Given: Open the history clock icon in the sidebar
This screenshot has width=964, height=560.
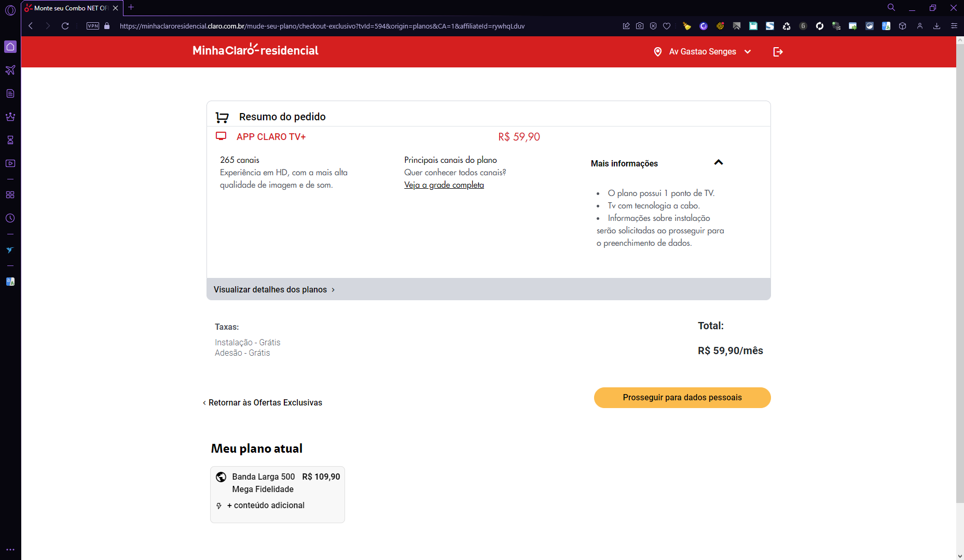Looking at the screenshot, I should click(x=10, y=218).
